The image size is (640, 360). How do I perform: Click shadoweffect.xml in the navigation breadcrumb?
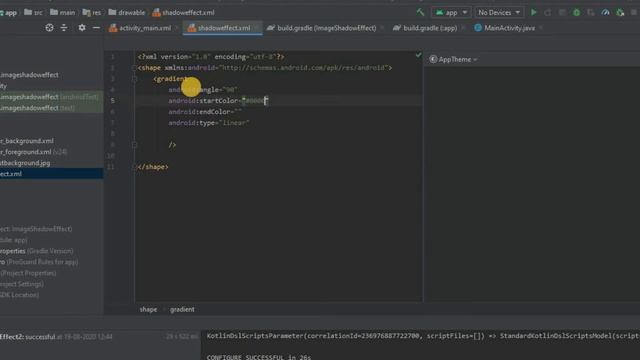point(183,13)
